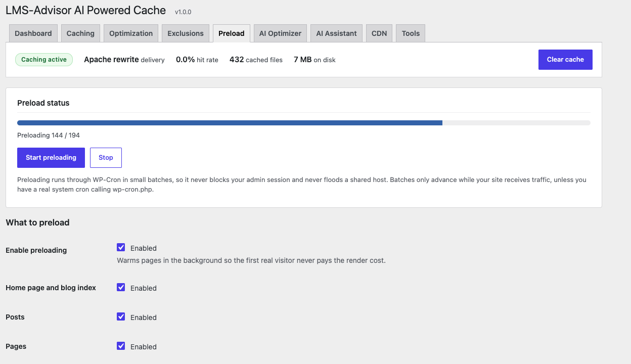Click the 'What to preload' heading
Viewport: 631px width, 364px height.
coord(37,222)
